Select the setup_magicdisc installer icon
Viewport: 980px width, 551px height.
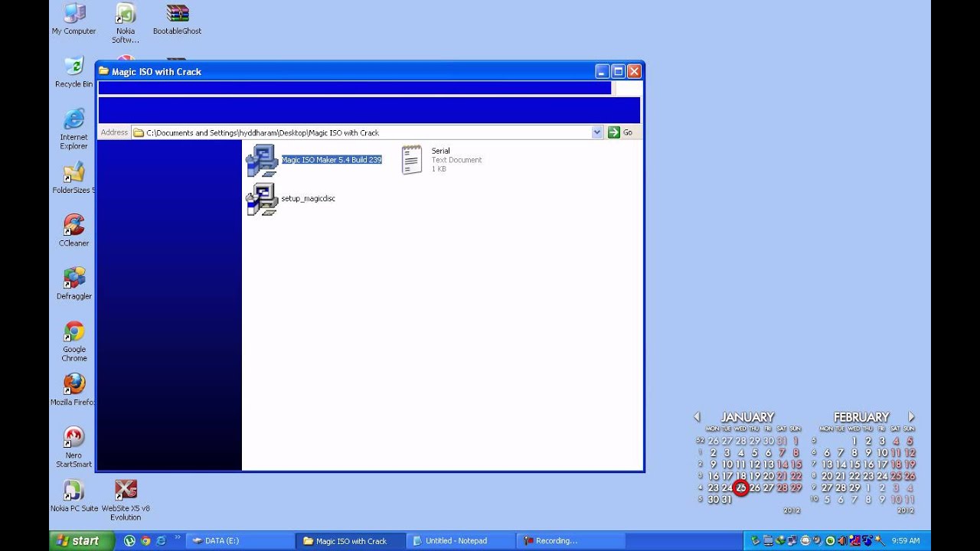[x=262, y=199]
